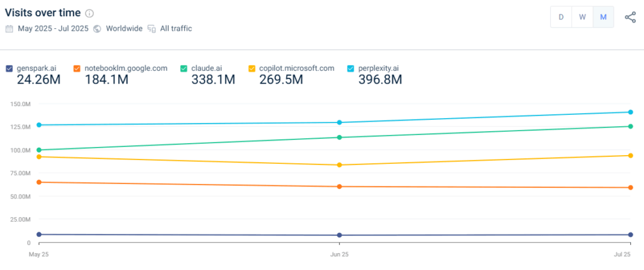Switch to daily view with D
Viewport: 644px width, 270px height.
coord(561,17)
